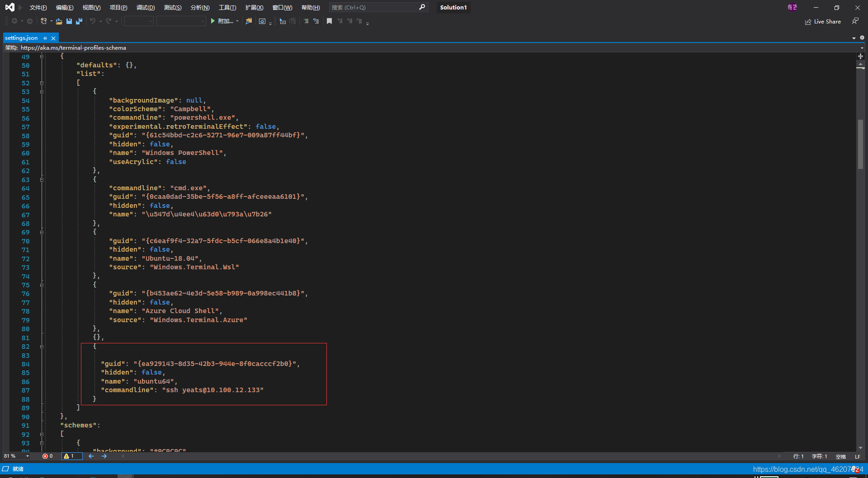Viewport: 868px width, 478px height.
Task: Click the snapshot icon after Find in Files
Action: [262, 21]
